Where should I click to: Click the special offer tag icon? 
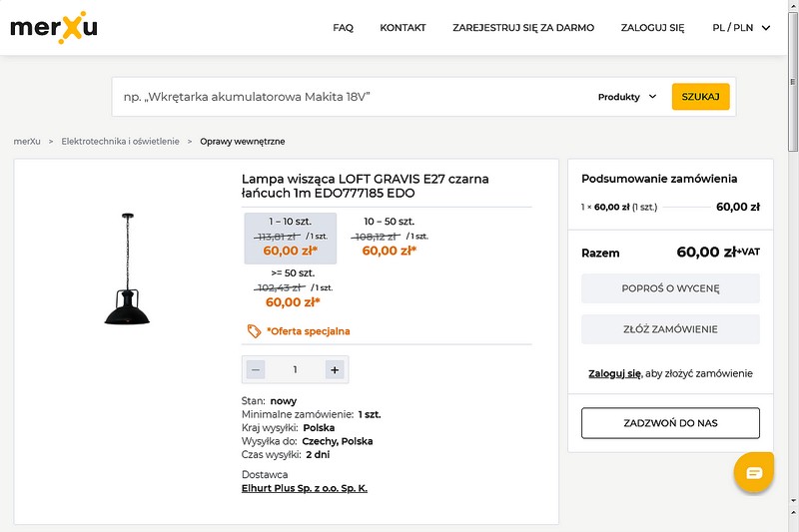(x=254, y=331)
